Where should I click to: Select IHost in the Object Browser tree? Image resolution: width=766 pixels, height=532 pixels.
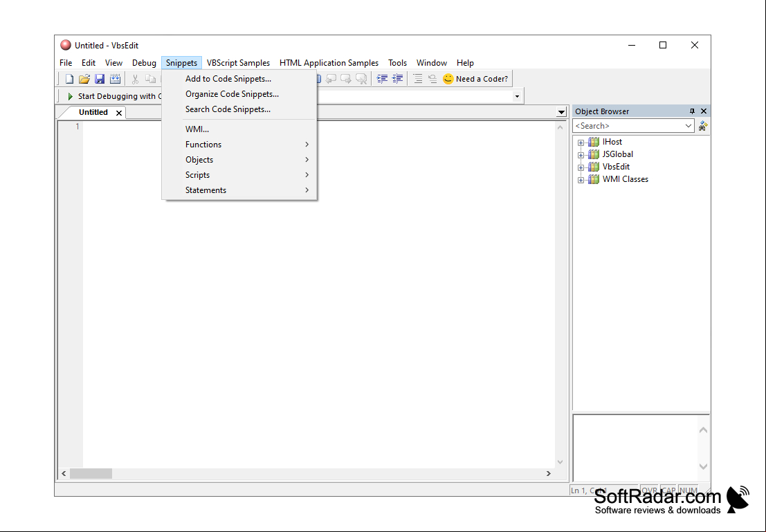(x=612, y=142)
